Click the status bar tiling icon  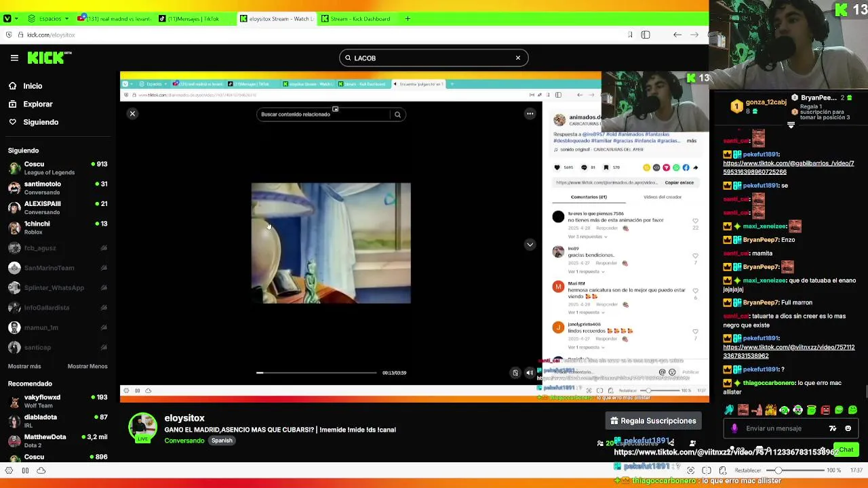(x=707, y=470)
